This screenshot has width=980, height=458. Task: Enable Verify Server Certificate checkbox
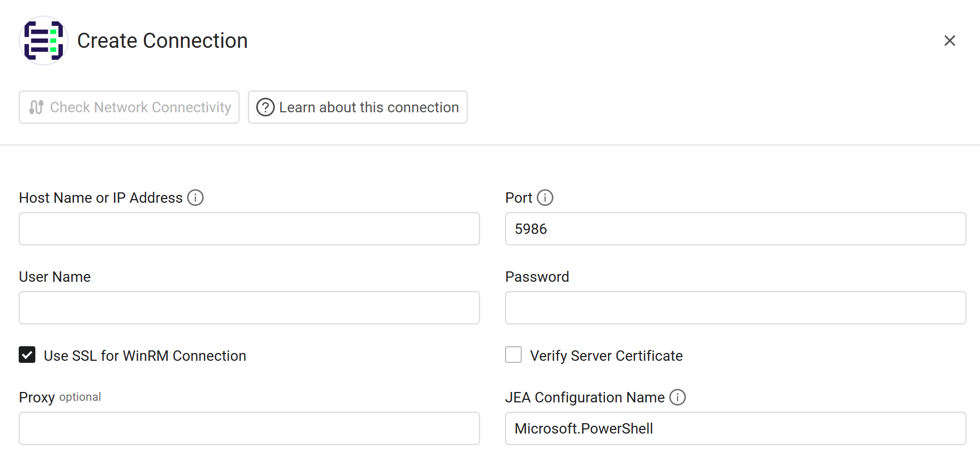pyautogui.click(x=513, y=355)
